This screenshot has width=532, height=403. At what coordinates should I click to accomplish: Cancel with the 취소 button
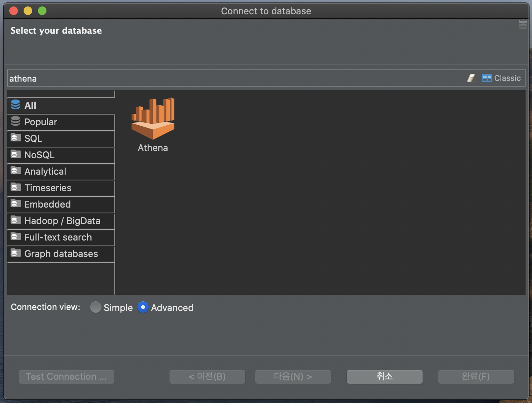point(385,377)
